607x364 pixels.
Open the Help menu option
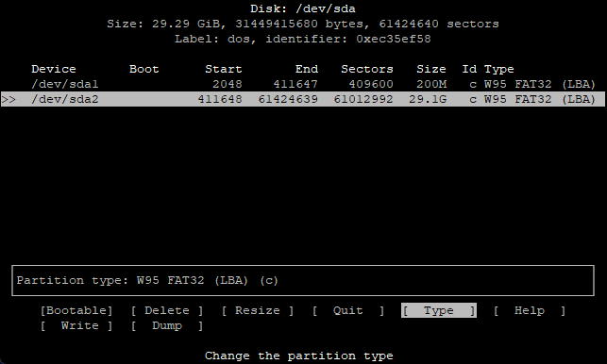point(530,310)
